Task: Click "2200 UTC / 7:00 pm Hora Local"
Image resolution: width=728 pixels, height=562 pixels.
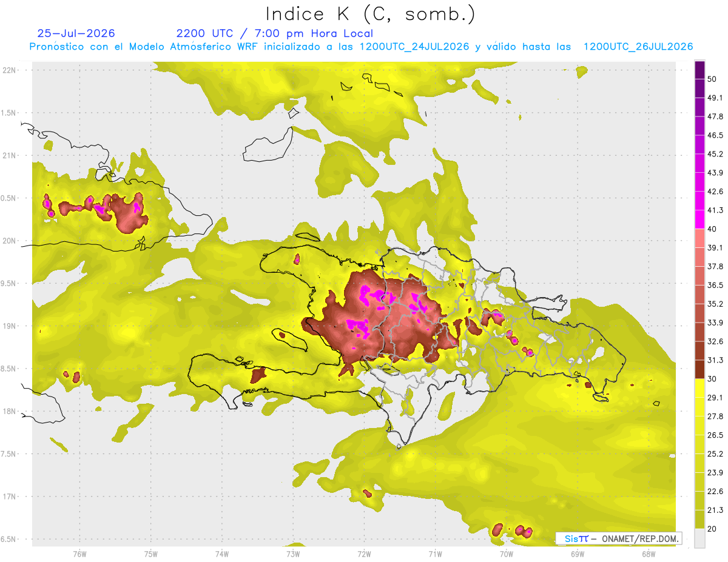Action: [x=275, y=33]
